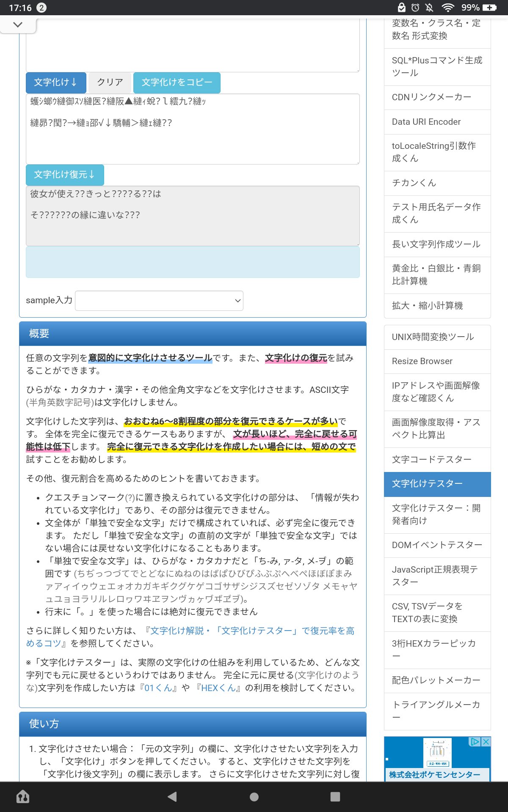
Task: Open recent apps with square icon
Action: pyautogui.click(x=335, y=797)
